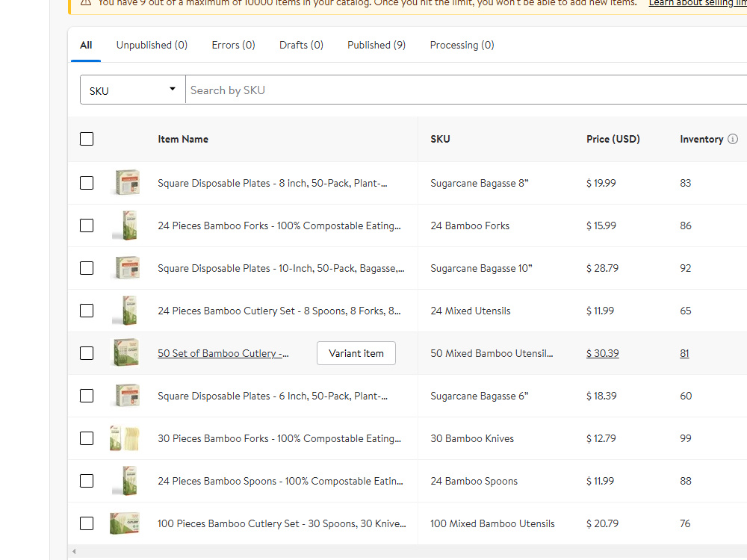Open the 24 Pieces Bamboo Forks thumbnail
Image resolution: width=747 pixels, height=560 pixels.
click(125, 225)
